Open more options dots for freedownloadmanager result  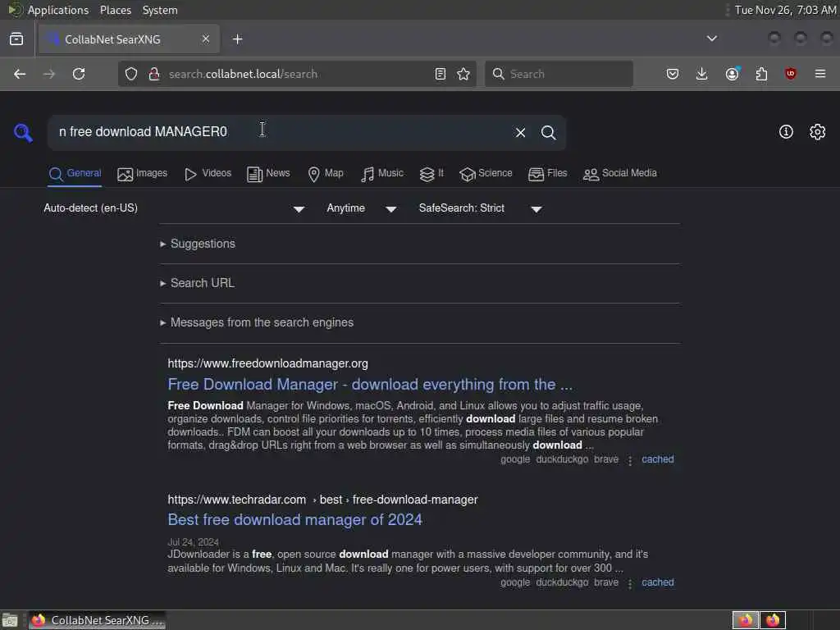(630, 460)
